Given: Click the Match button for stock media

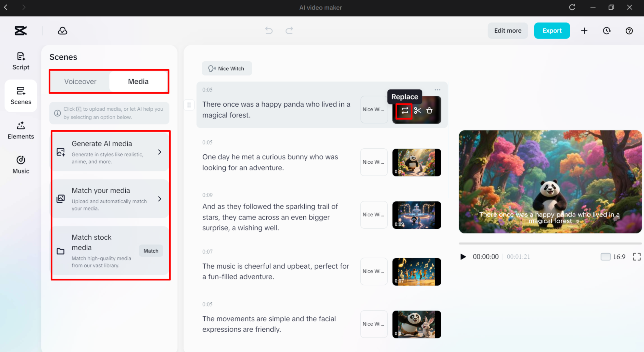Looking at the screenshot, I should 151,251.
